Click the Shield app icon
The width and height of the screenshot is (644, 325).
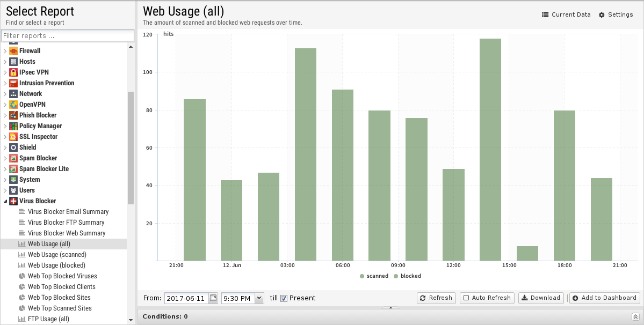click(13, 147)
